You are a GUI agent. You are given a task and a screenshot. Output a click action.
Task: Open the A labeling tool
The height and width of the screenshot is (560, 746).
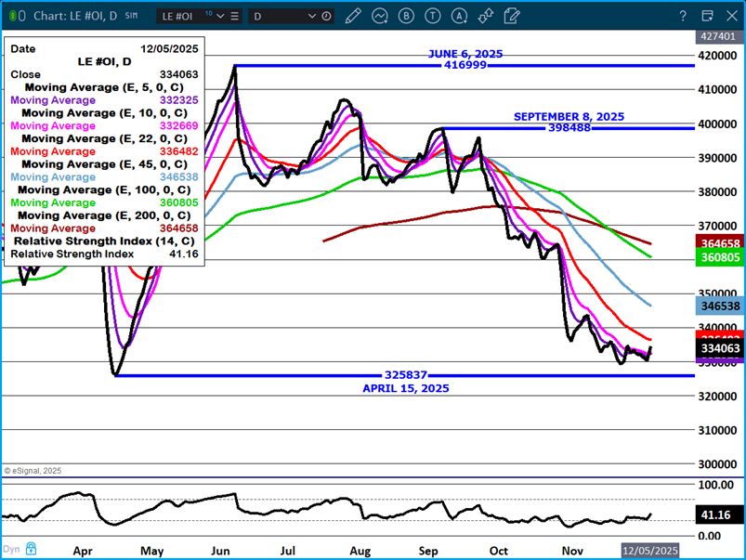pos(459,15)
